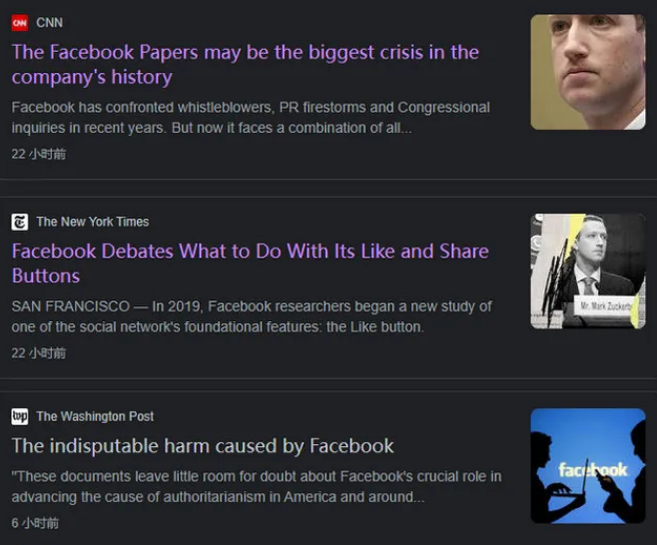Click the word "Buttons" in NYT headline
This screenshot has width=657, height=545.
coord(46,276)
